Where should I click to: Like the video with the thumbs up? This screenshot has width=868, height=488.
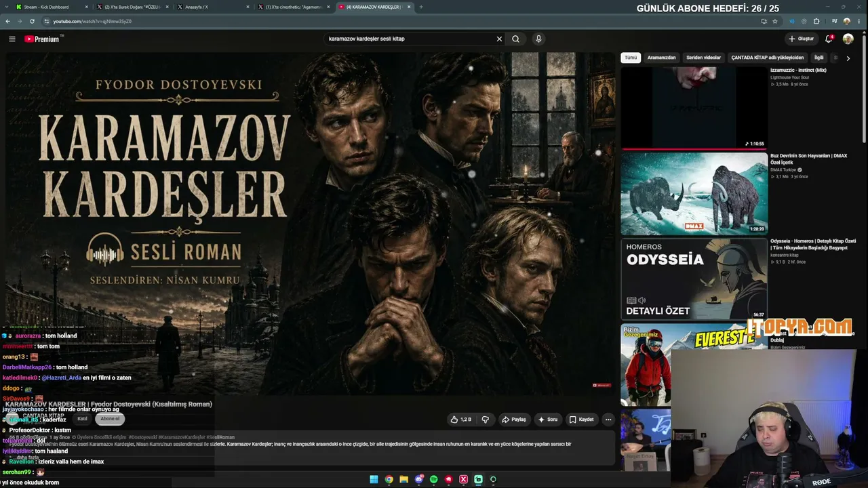(x=460, y=420)
